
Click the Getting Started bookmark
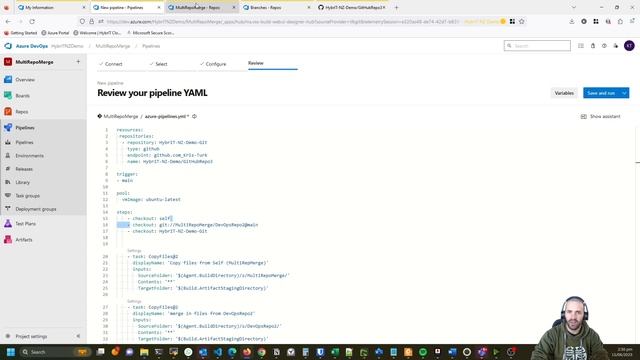point(20,33)
